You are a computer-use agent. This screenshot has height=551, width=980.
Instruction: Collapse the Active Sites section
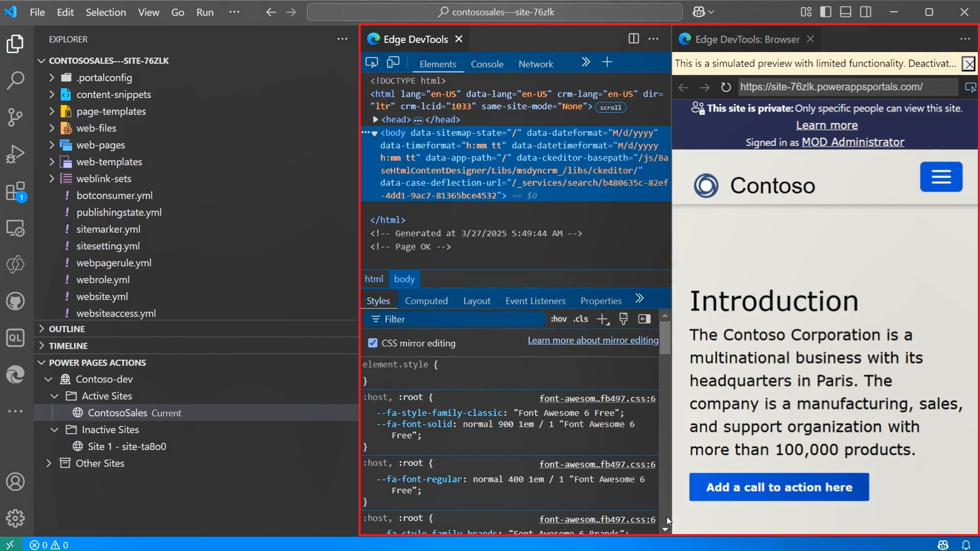click(x=55, y=396)
